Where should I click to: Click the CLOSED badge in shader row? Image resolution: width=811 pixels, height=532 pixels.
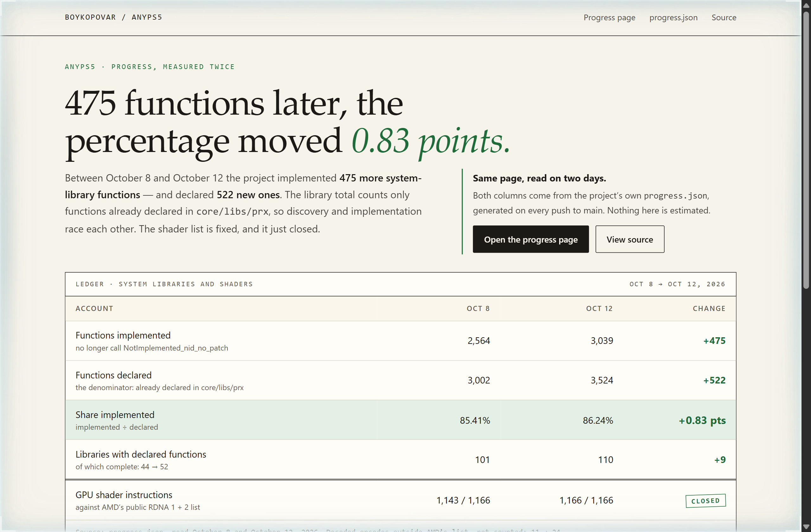point(706,501)
